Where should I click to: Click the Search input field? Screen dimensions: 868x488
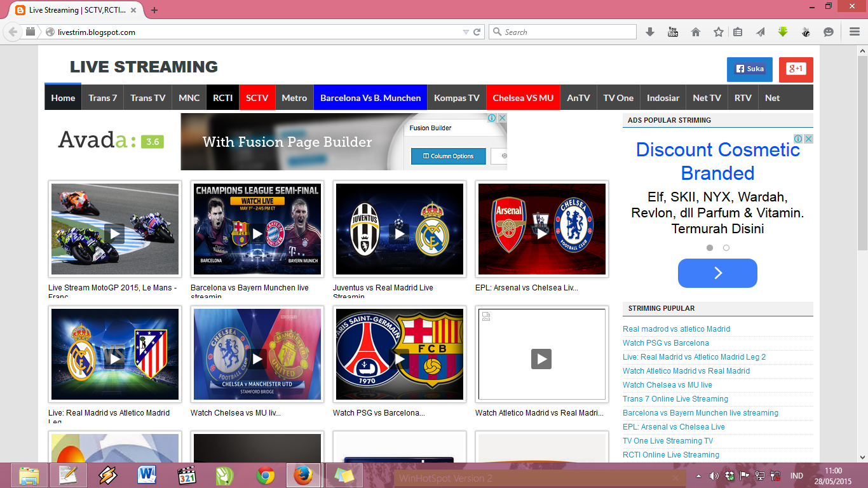[x=562, y=32]
